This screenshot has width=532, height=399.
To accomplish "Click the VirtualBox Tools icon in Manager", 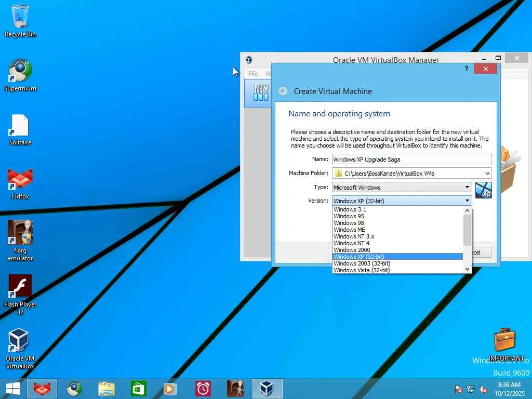I will point(261,93).
